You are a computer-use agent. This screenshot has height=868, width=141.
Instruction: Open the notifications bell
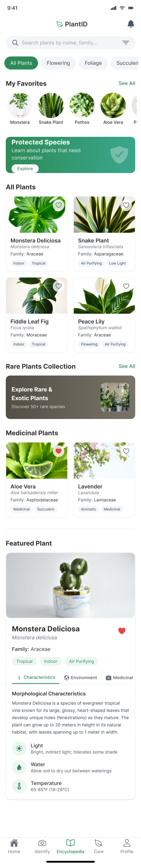(x=131, y=24)
